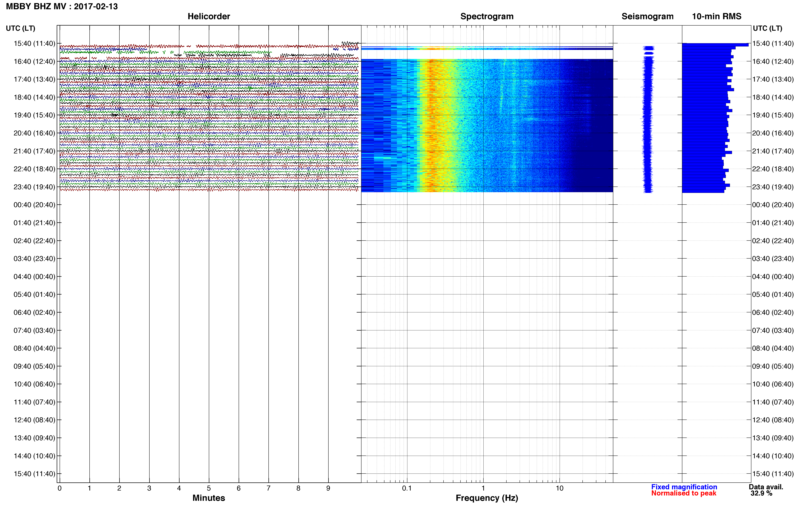Viewport: 812px width, 508px height.
Task: Click the right '14:40 (10:40)' time label
Action: pyautogui.click(x=773, y=456)
